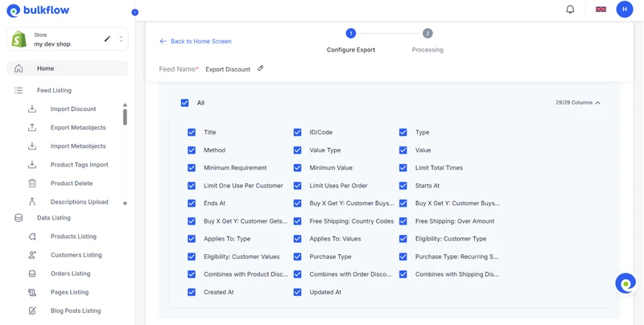The image size is (644, 325).
Task: Select step 1 Configure Export
Action: point(351,33)
